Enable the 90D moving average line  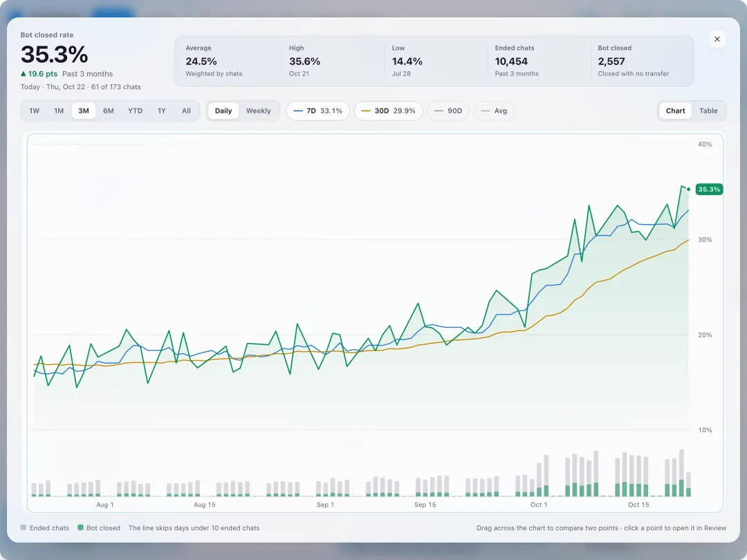[448, 111]
